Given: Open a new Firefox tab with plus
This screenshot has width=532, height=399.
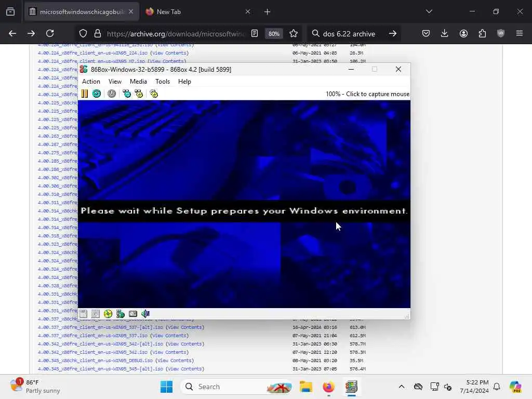Looking at the screenshot, I should [x=268, y=12].
